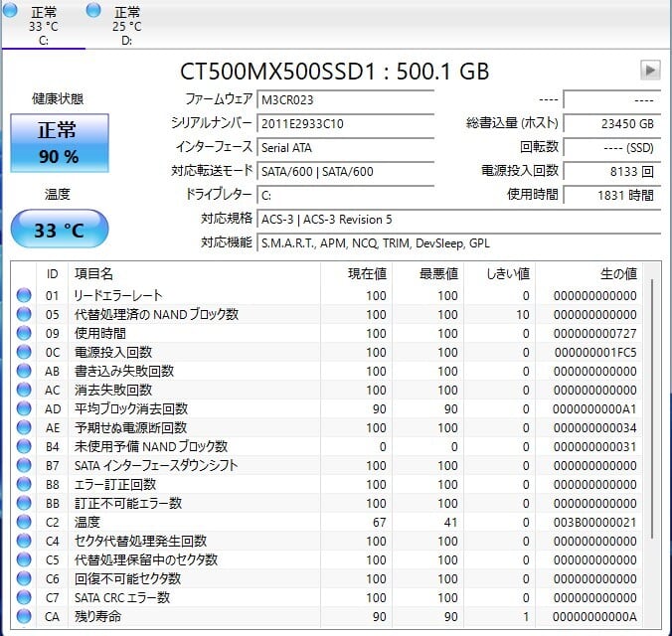Click the 項目名 column header
672x636 pixels.
point(94,273)
